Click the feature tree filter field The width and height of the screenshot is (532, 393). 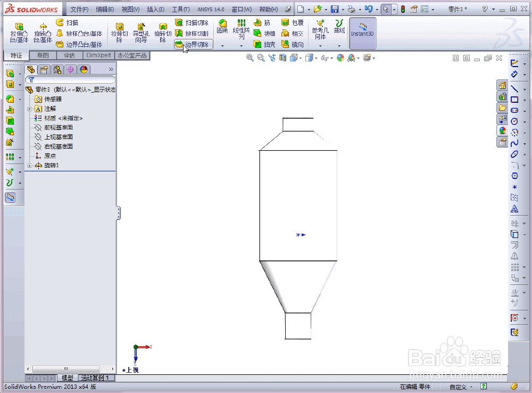tap(70, 80)
